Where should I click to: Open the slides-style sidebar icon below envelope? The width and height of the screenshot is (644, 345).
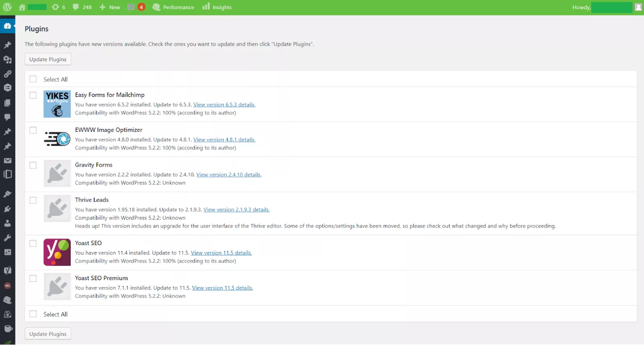8,174
